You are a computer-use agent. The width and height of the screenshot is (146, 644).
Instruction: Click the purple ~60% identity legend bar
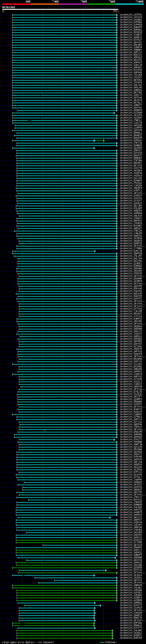click(x=73, y=4)
